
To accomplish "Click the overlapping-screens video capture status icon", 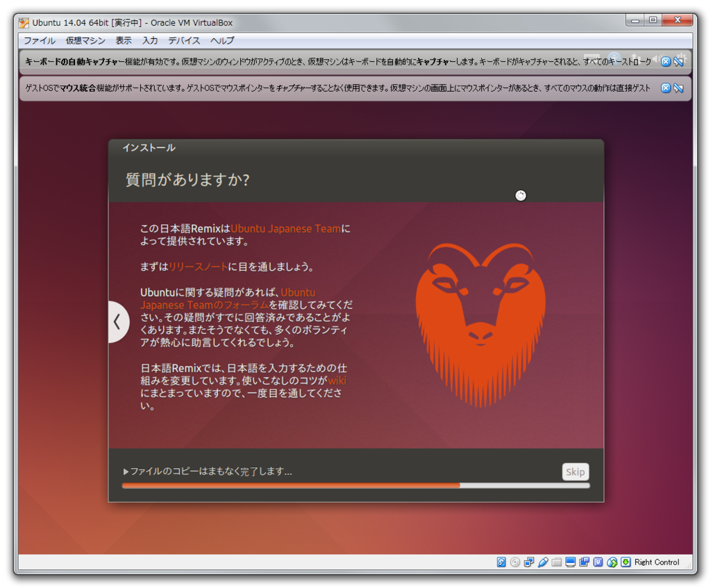I will click(584, 562).
